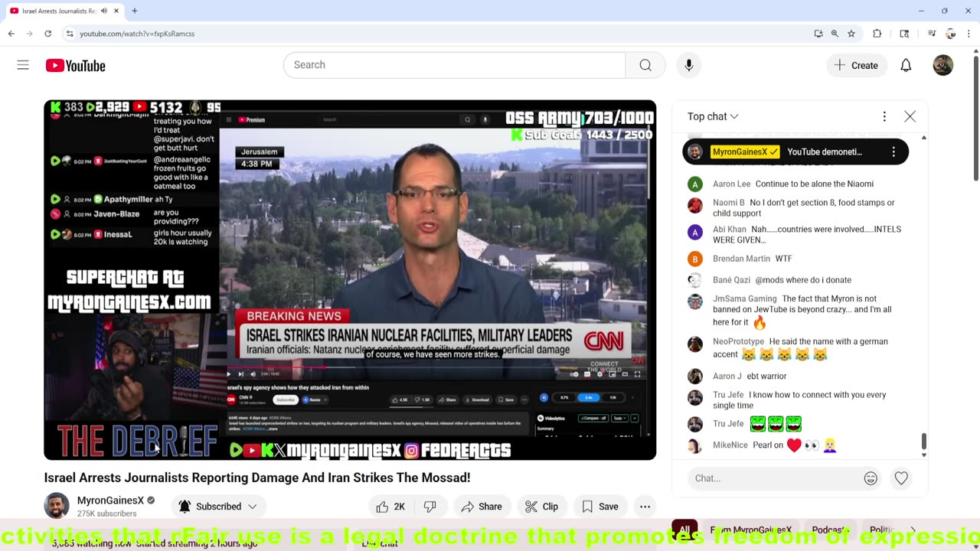Go to YouTube home via logo
The height and width of the screenshot is (551, 980).
pos(75,66)
